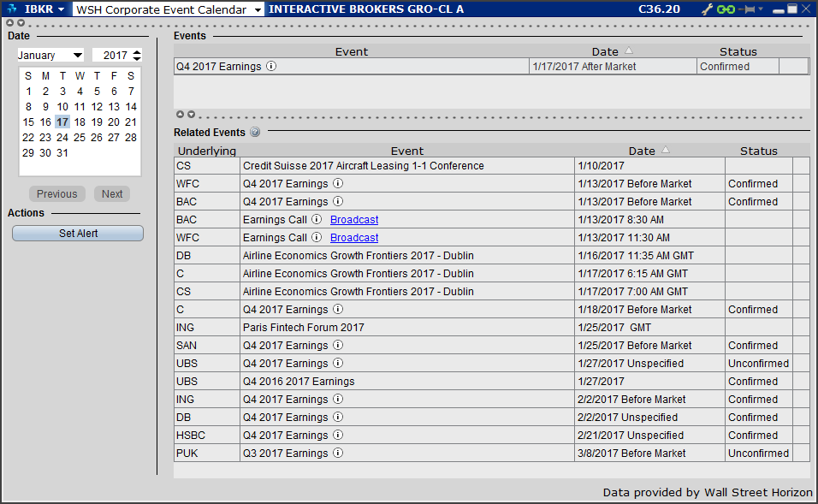Click the Related Events settings circle icon
818x504 pixels.
(x=255, y=132)
